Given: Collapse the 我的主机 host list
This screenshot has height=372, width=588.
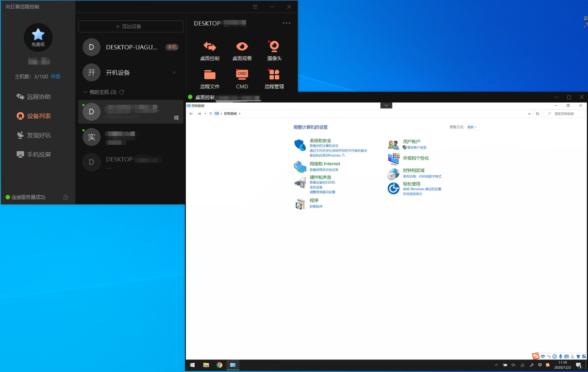Looking at the screenshot, I should pos(85,92).
